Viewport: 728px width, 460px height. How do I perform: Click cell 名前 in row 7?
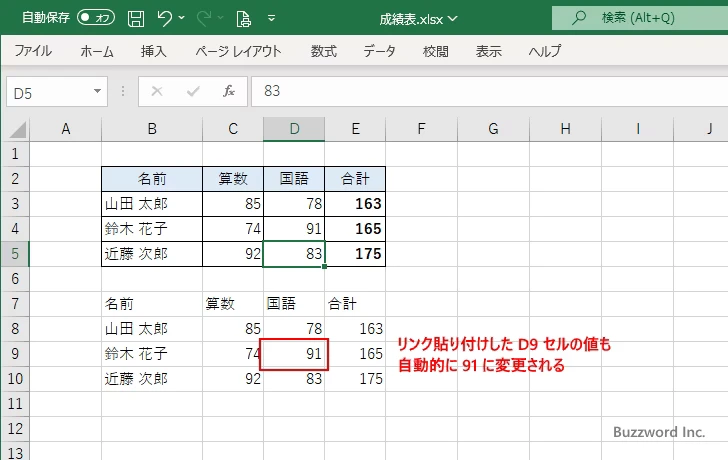point(152,304)
